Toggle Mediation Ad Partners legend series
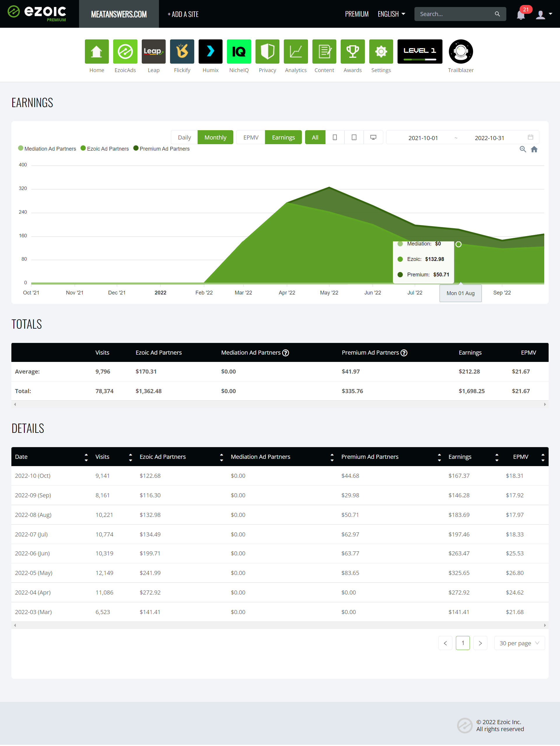This screenshot has height=746, width=560. 47,149
